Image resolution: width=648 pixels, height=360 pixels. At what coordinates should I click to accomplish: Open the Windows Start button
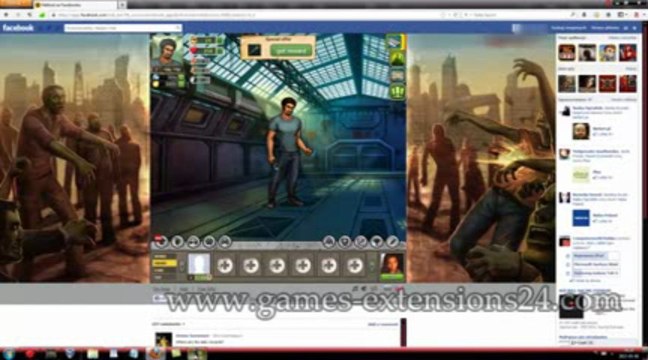point(8,354)
